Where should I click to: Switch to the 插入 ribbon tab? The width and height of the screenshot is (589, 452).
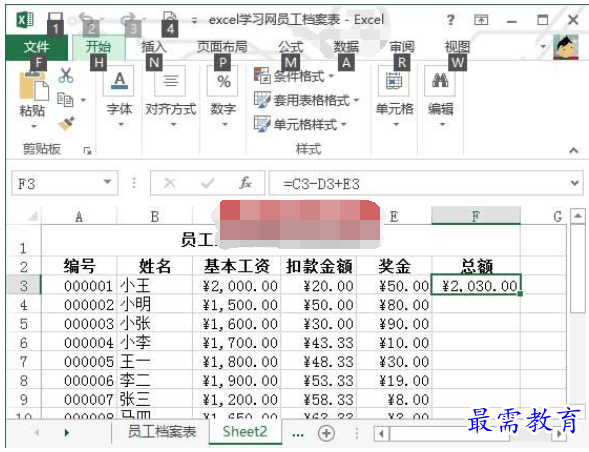(153, 47)
